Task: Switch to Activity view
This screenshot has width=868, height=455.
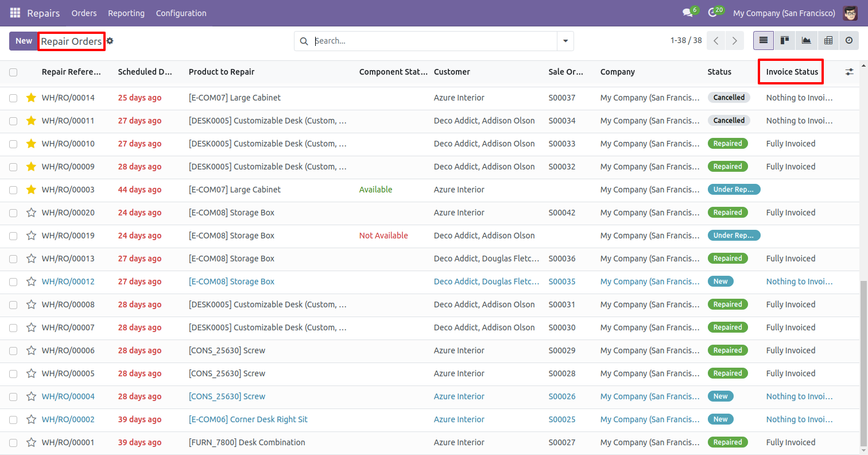Action: pos(849,41)
